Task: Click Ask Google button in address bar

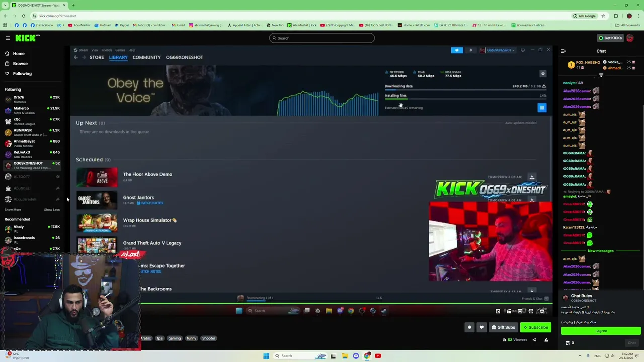Action: click(x=584, y=16)
